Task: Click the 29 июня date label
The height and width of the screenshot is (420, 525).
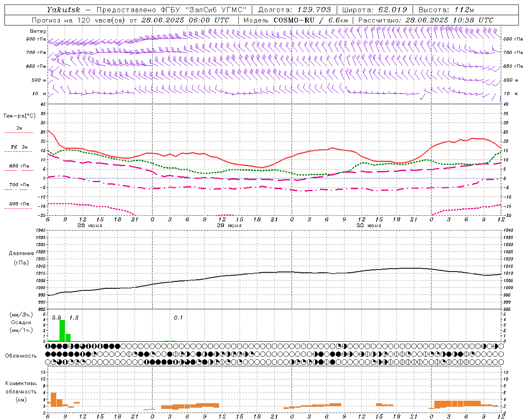Action: [x=229, y=226]
